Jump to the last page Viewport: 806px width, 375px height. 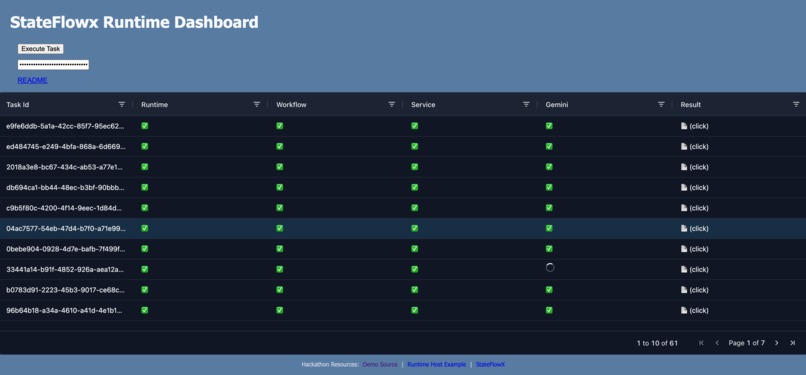tap(793, 343)
